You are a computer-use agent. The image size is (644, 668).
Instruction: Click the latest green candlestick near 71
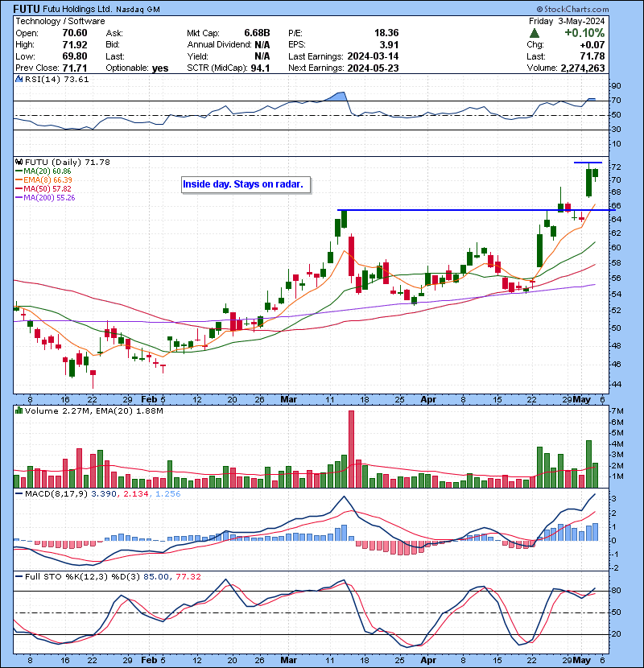[595, 173]
